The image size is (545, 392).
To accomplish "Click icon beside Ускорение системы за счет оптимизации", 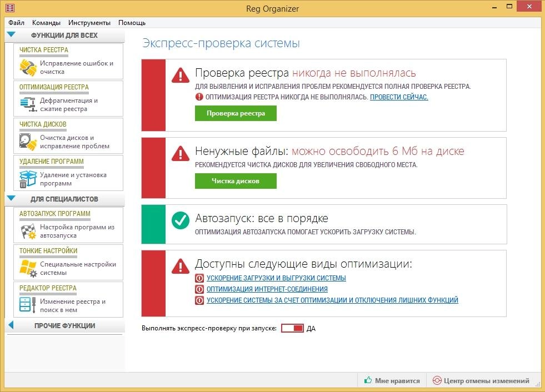I will point(199,300).
